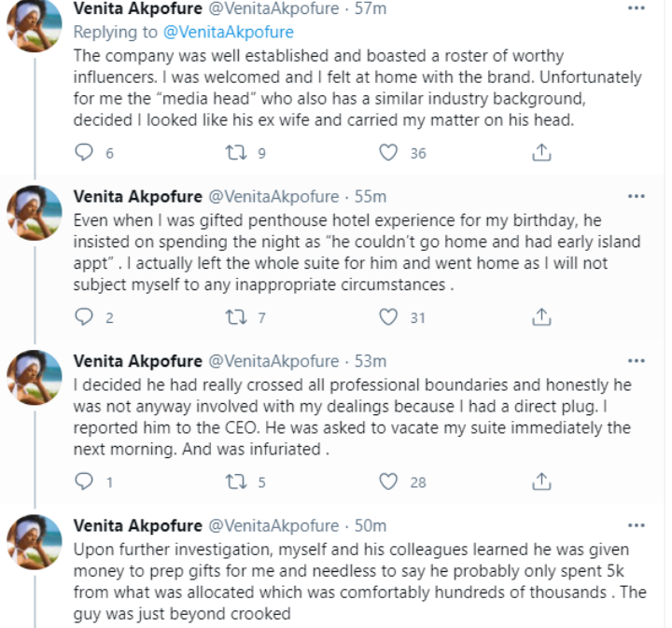Like the tweet with 31 likes
The image size is (672, 628).
click(x=389, y=317)
